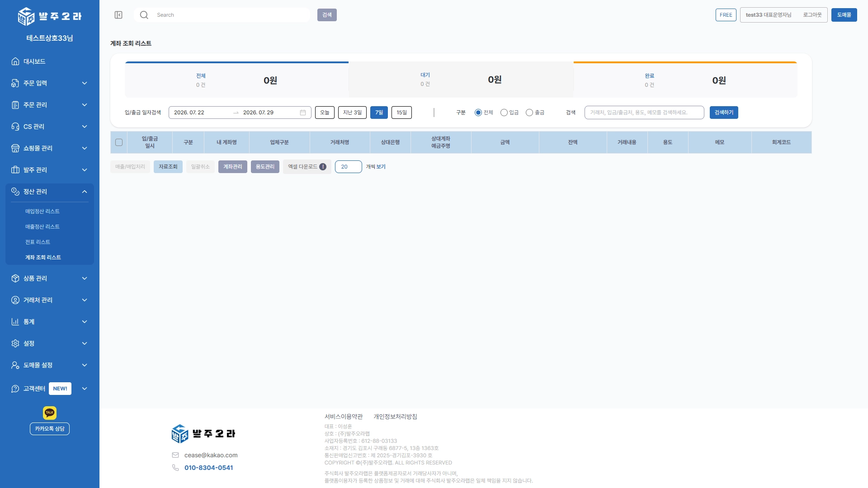Click the gray 검색 button by search bar
Screen dimensions: 868x488
pos(327,15)
